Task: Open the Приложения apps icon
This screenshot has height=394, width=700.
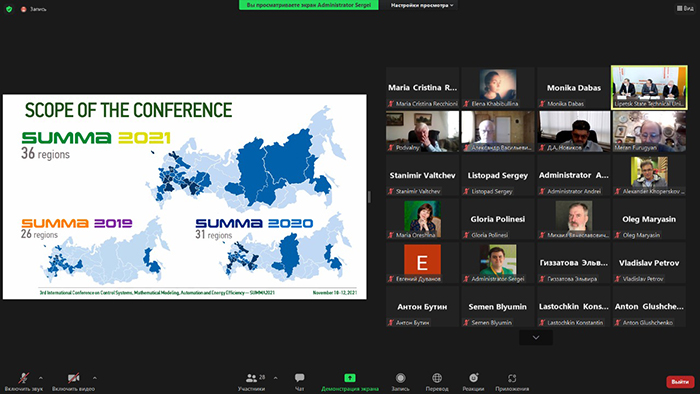Action: (x=512, y=378)
